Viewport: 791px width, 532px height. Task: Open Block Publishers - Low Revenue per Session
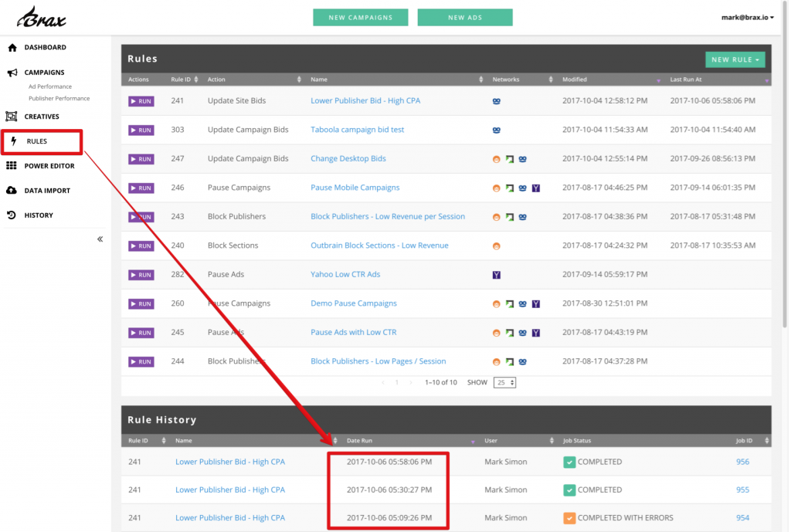point(388,216)
